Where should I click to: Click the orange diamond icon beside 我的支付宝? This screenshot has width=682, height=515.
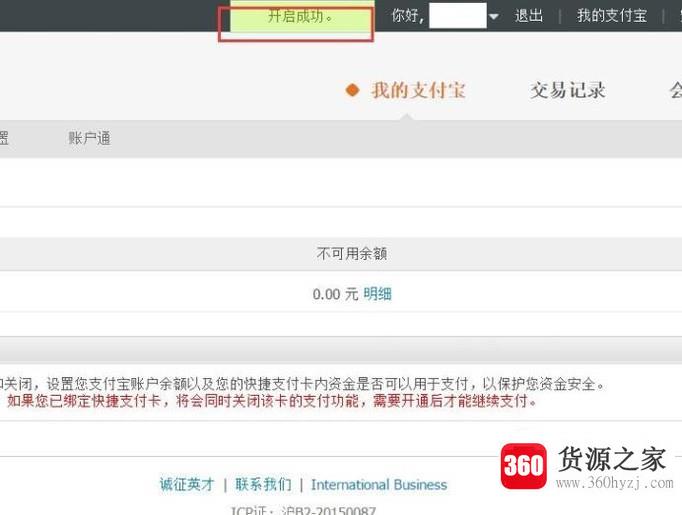pos(352,90)
